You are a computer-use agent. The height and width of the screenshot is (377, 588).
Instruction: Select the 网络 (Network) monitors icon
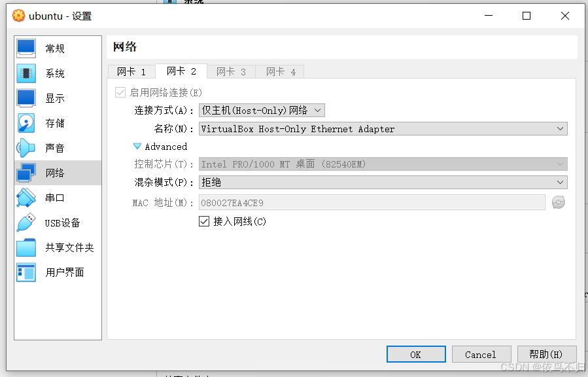pyautogui.click(x=26, y=173)
